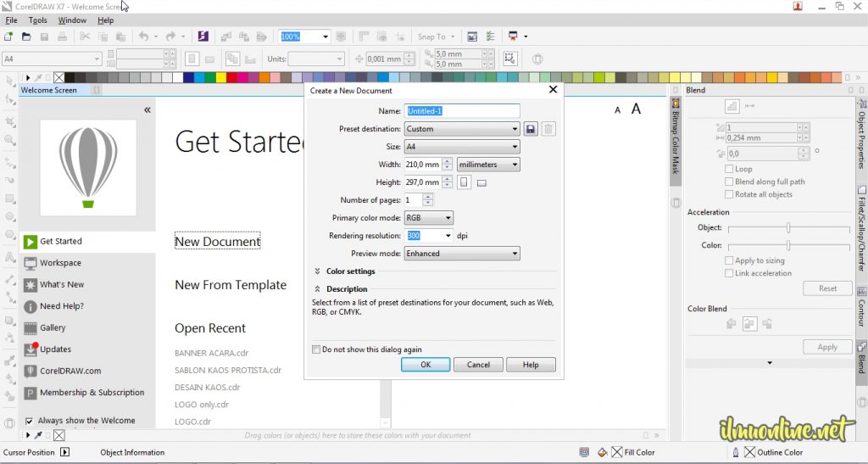Image resolution: width=868 pixels, height=464 pixels.
Task: Toggle Apply to sizing checkbox
Action: coord(729,260)
